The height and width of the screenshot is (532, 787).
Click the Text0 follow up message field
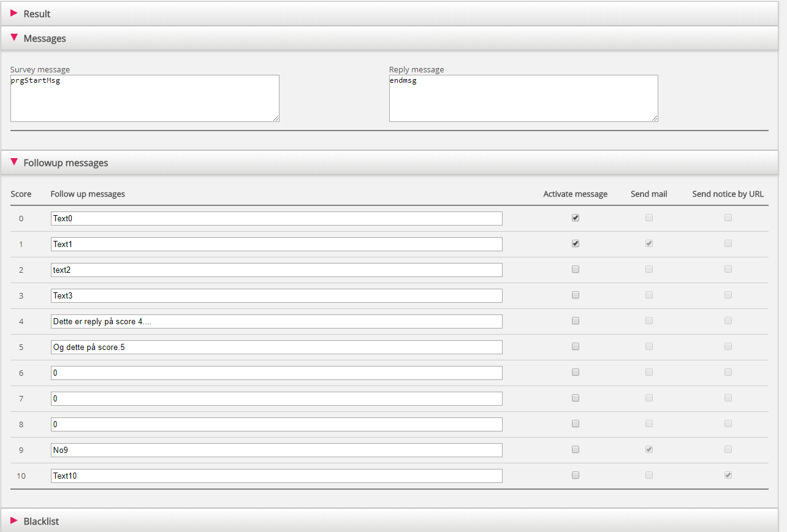coord(276,218)
